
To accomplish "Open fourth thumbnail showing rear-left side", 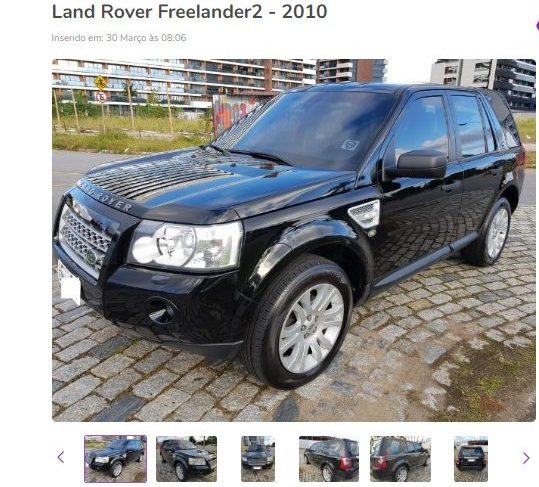I will pos(329,459).
